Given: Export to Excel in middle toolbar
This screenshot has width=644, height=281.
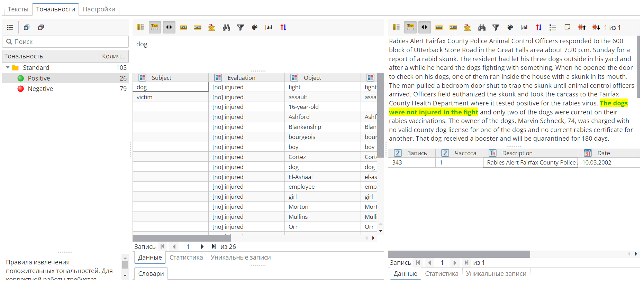Looking at the screenshot, I should coord(212,27).
